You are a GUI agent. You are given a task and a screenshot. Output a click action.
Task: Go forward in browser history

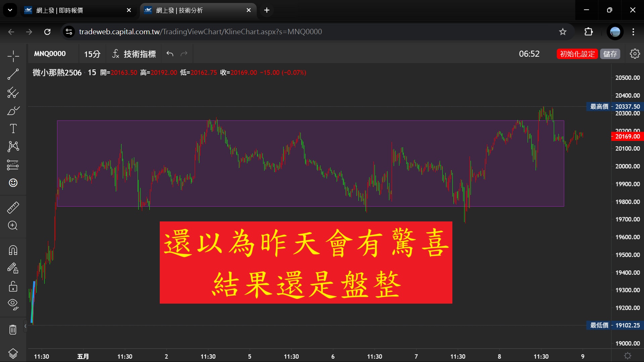click(x=29, y=32)
